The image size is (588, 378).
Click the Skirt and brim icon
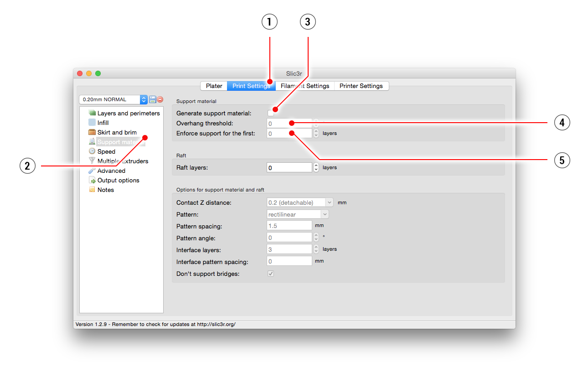click(92, 132)
